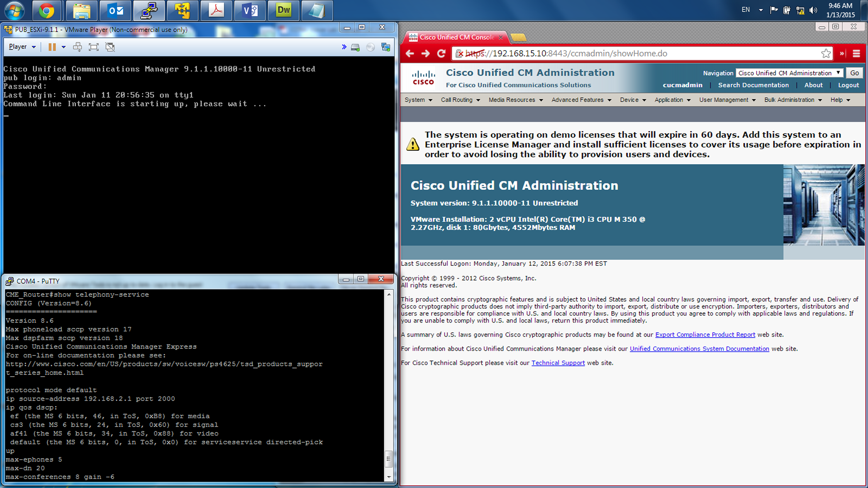The height and width of the screenshot is (488, 868).
Task: Enter Unity mode in VMware Player
Action: tap(110, 47)
